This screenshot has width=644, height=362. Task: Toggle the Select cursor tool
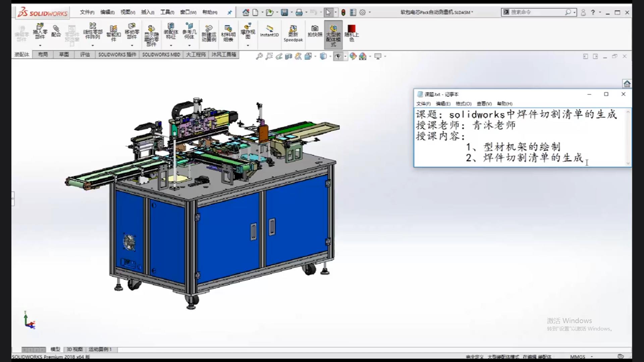coord(328,12)
